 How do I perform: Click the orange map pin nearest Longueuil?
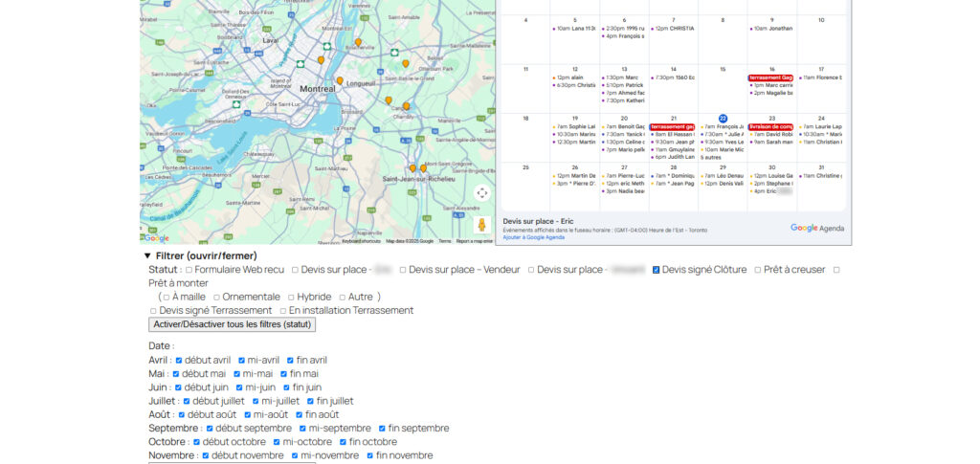[x=339, y=82]
